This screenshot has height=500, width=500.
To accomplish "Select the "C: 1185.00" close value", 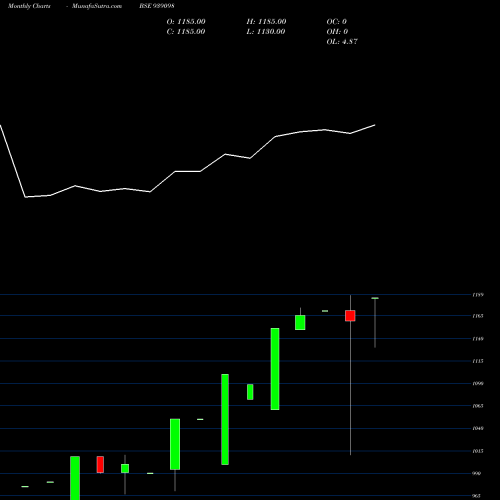I will click(x=186, y=32).
